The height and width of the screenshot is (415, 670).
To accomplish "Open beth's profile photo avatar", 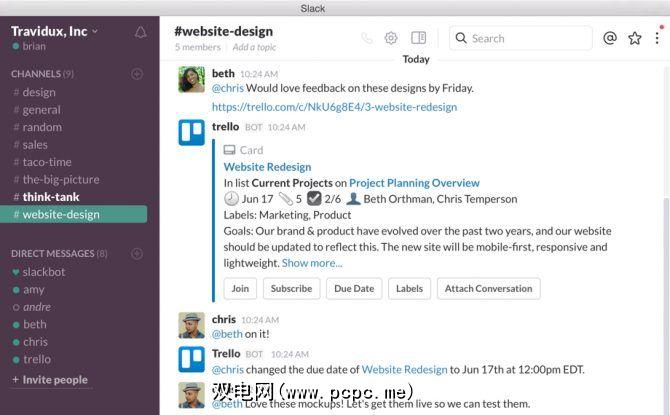I will tap(191, 79).
